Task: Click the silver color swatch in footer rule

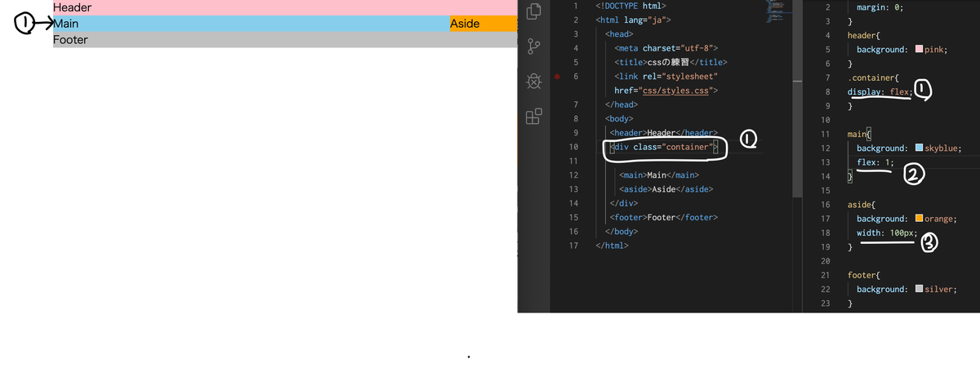Action: pos(919,290)
